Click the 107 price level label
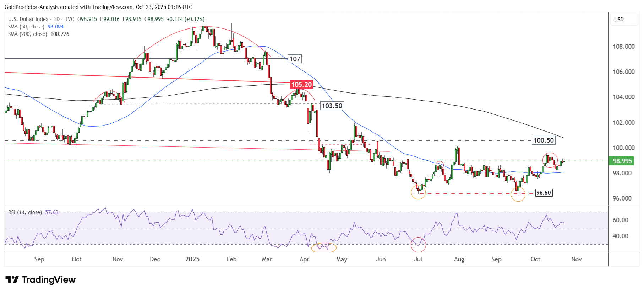This screenshot has width=644, height=293. tap(295, 59)
